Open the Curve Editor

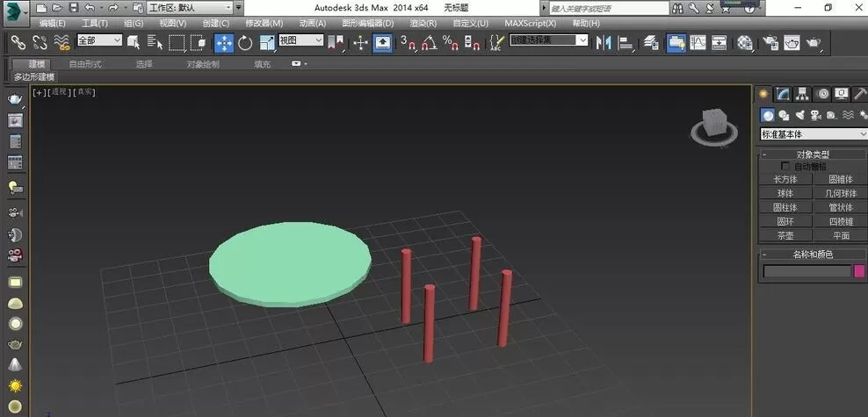pos(698,43)
